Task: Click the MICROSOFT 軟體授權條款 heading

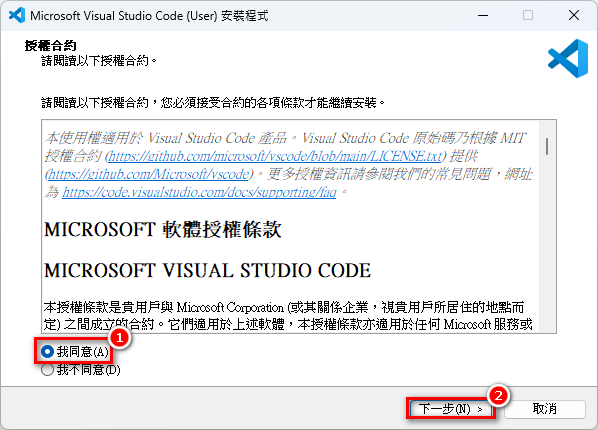Action: pyautogui.click(x=163, y=230)
